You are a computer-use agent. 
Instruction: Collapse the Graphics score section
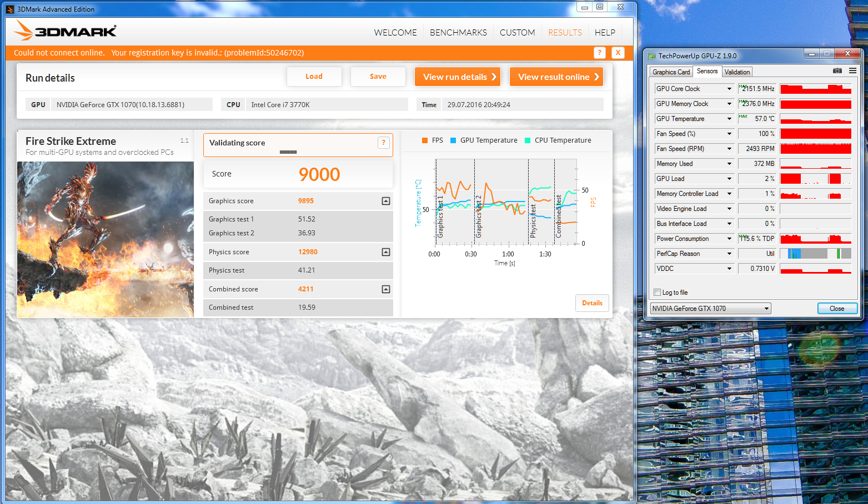(386, 201)
